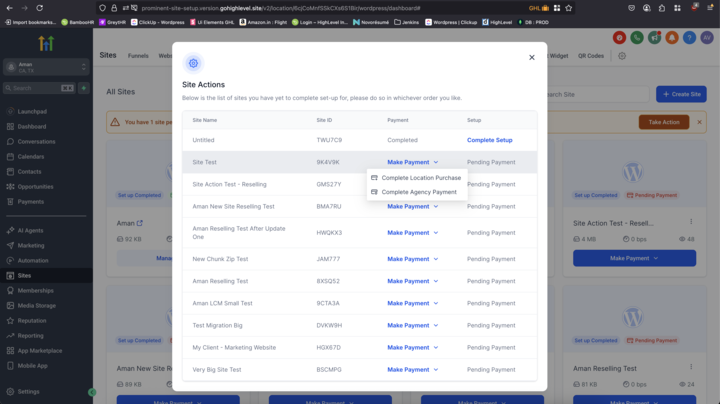Viewport: 720px width, 404px height.
Task: Open BambooHR bookmark
Action: click(78, 22)
